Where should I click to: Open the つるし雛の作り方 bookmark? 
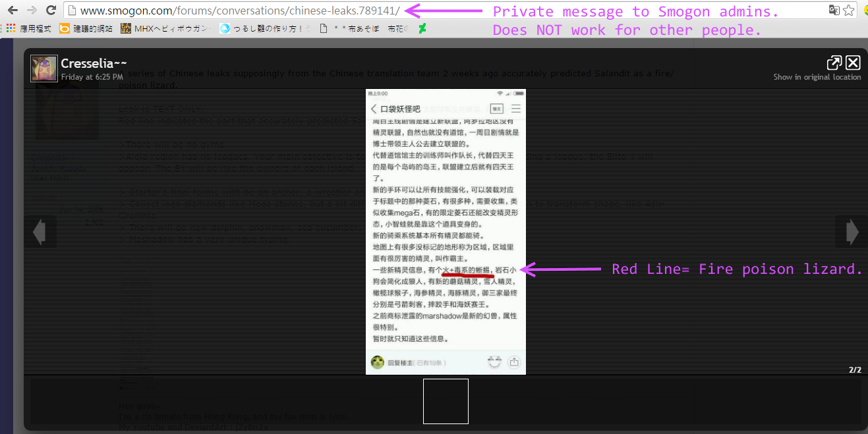click(265, 28)
